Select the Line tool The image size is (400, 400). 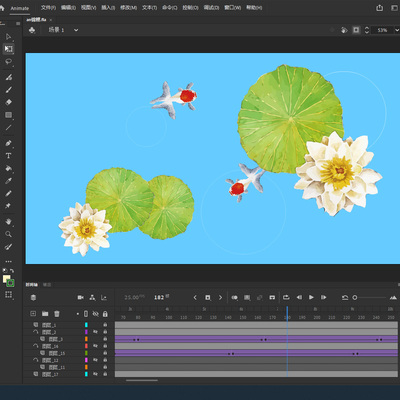click(9, 127)
